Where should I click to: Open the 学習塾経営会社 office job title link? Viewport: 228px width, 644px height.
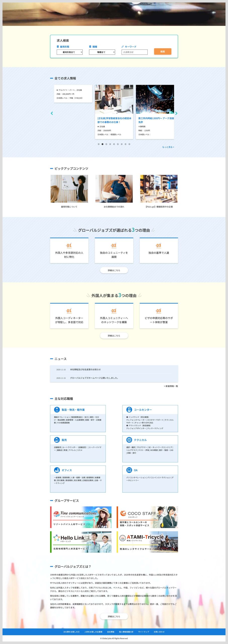click(x=114, y=120)
